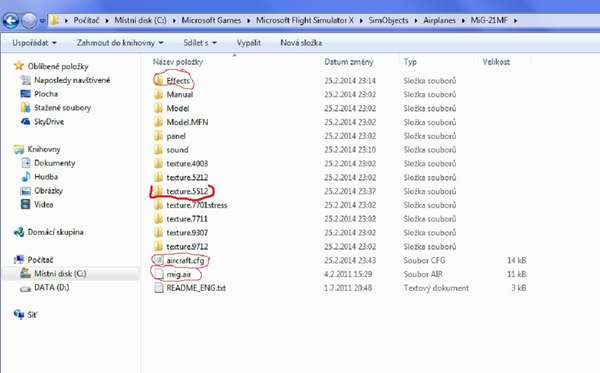Open the Zahrnout do knihovny dropdown
The height and width of the screenshot is (373, 600).
(x=120, y=43)
